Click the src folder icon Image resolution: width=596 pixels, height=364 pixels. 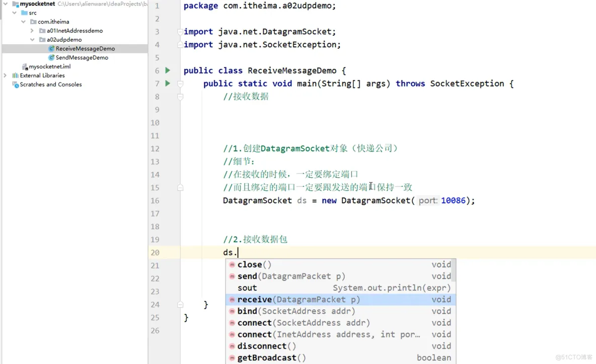click(x=24, y=13)
